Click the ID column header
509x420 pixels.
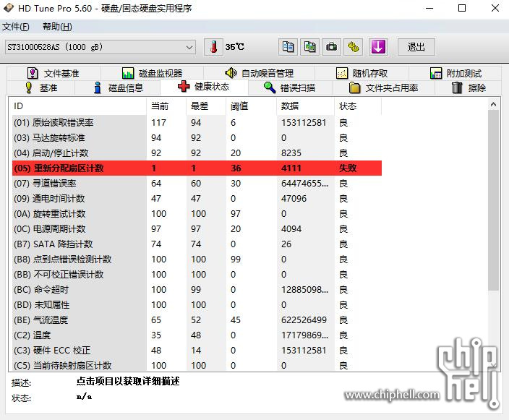click(79, 106)
